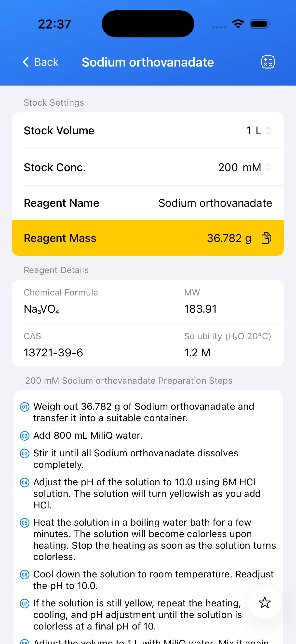Tap the molecular weight value 183.91

[200, 309]
